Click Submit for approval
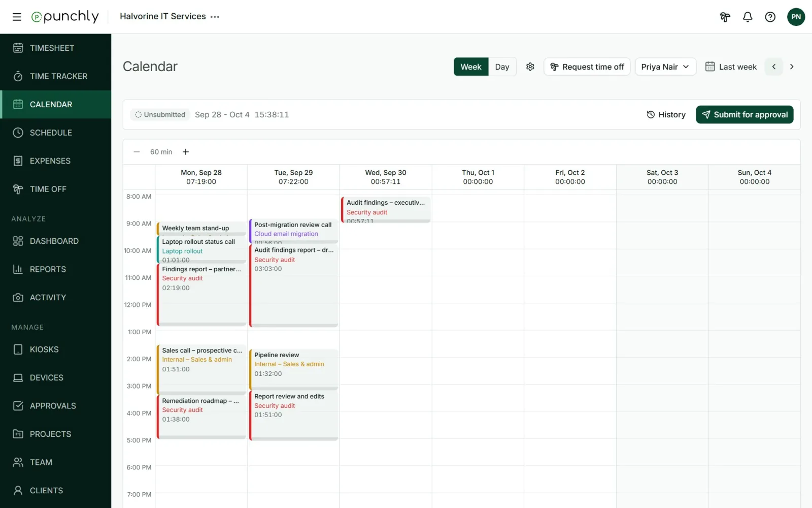Screen dimensions: 812x508 click(x=745, y=115)
